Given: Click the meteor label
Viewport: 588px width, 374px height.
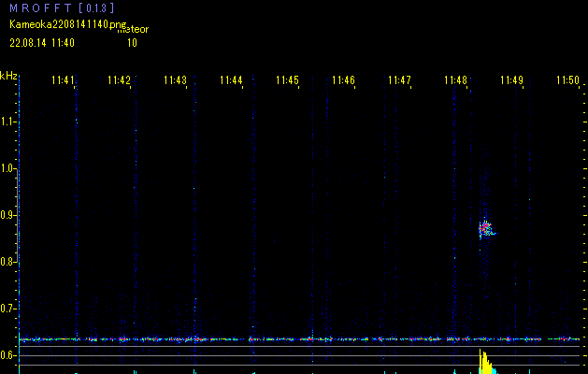Looking at the screenshot, I should point(133,30).
